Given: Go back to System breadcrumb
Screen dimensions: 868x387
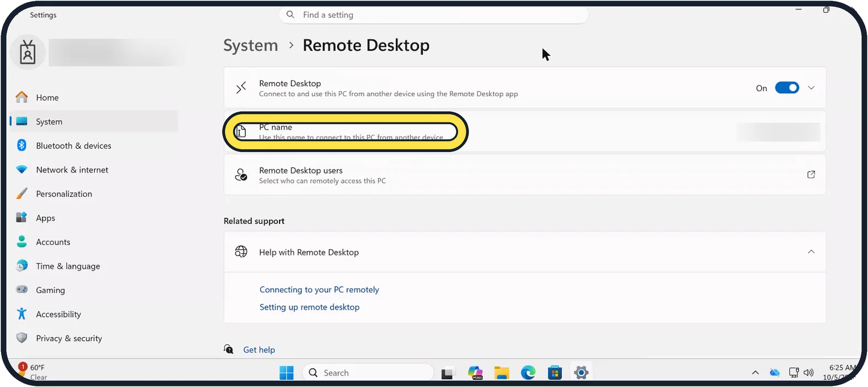Looking at the screenshot, I should [x=251, y=45].
